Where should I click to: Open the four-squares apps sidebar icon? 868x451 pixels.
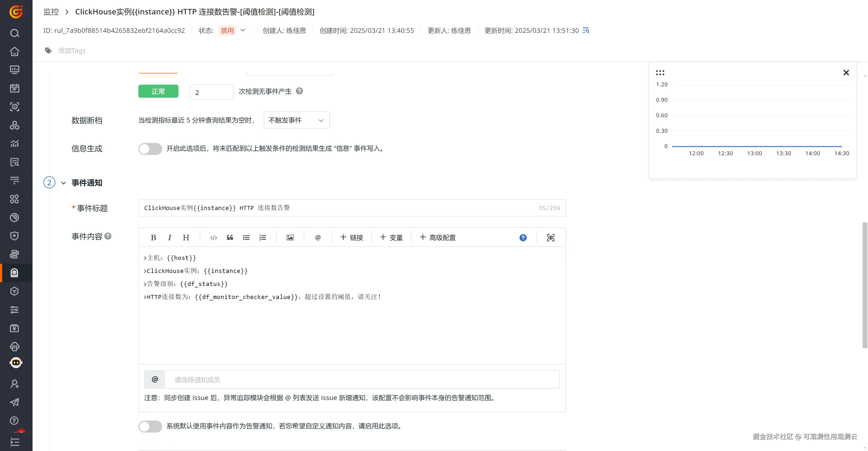tap(14, 199)
